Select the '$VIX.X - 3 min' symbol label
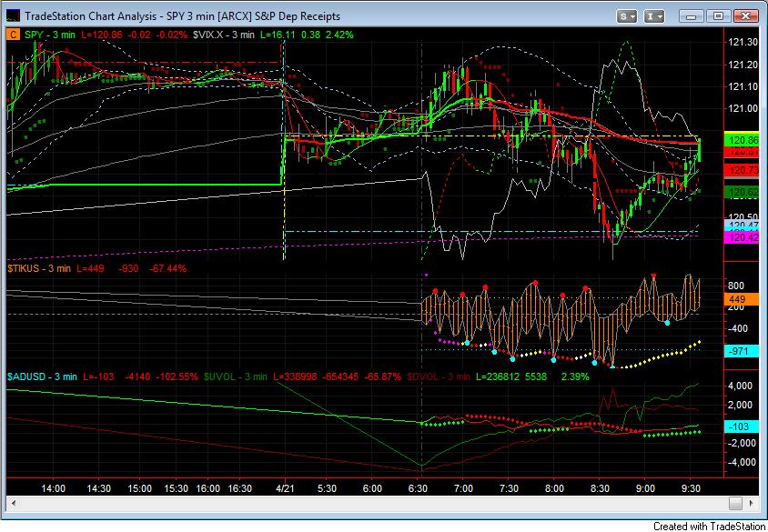 [x=223, y=35]
